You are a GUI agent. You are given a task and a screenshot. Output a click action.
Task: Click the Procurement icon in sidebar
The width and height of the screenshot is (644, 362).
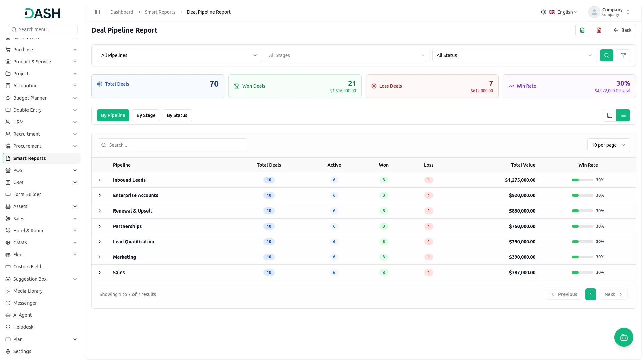tap(8, 146)
